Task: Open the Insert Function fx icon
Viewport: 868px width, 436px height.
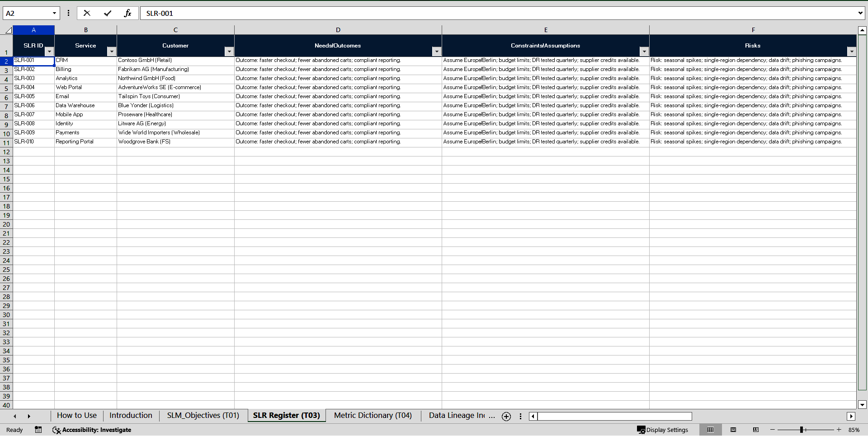Action: click(x=127, y=13)
